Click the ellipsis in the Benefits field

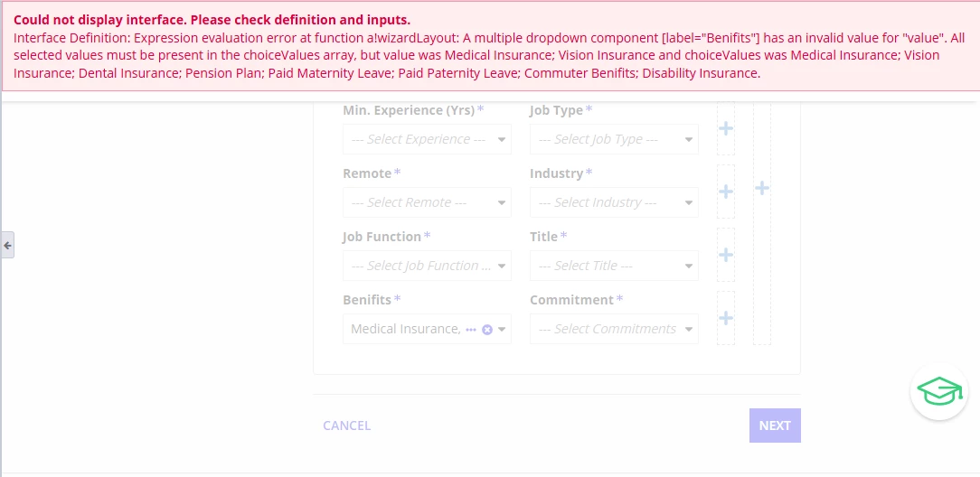pyautogui.click(x=471, y=330)
